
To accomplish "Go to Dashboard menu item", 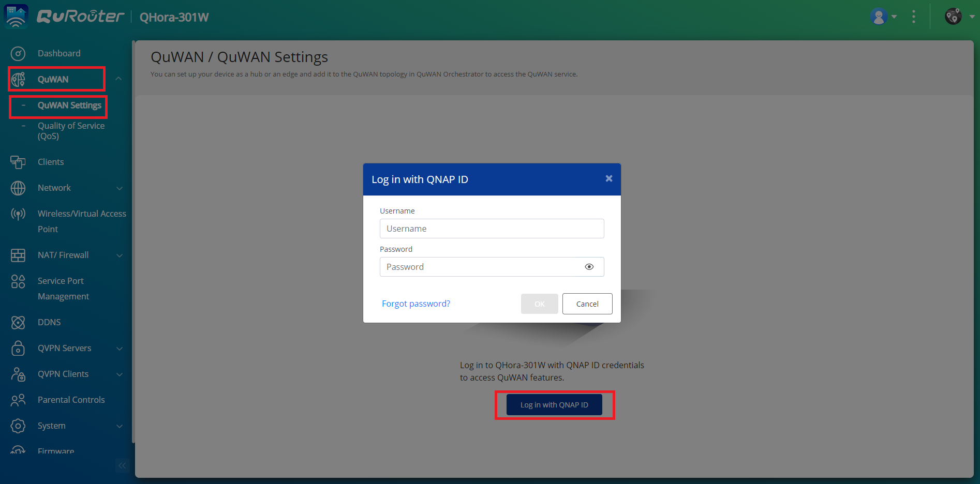I will coord(59,53).
